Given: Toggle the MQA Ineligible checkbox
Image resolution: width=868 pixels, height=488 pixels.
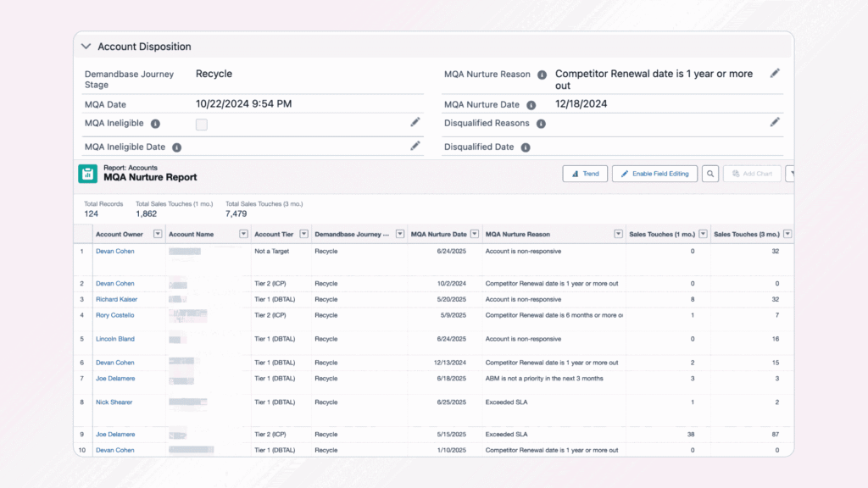Looking at the screenshot, I should (x=201, y=124).
